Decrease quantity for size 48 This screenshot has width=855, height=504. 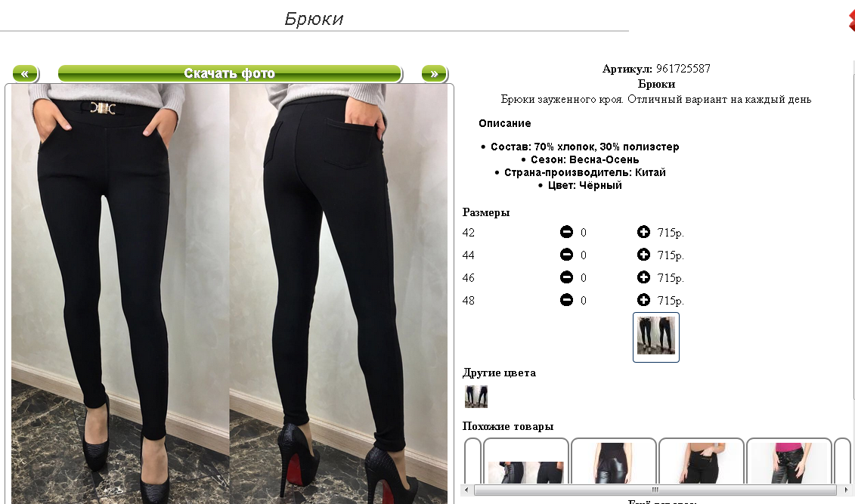coord(566,300)
